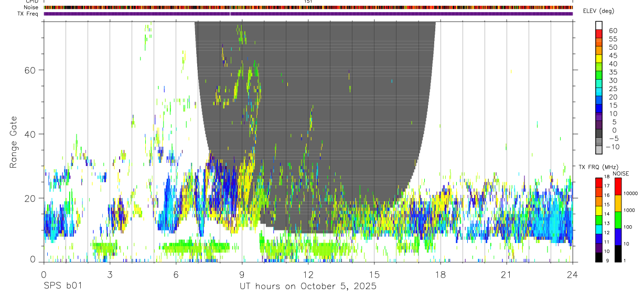
Task: Select the black swatch on TX FRQ colorbar
Action: pyautogui.click(x=599, y=258)
